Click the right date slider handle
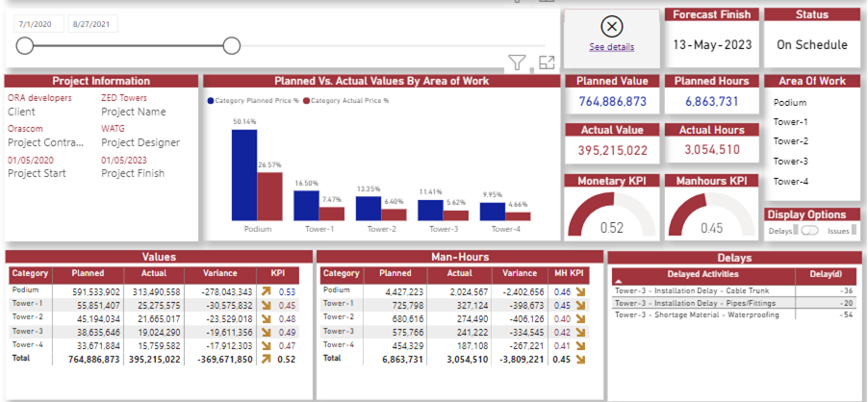 click(x=231, y=46)
